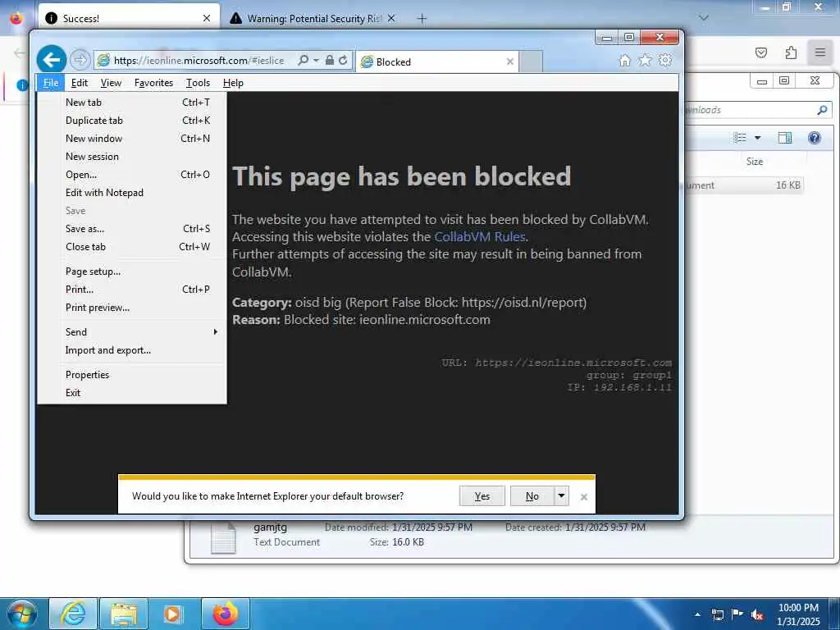This screenshot has width=840, height=630.
Task: Expand Firefox list all tabs chevron
Action: coord(704,18)
